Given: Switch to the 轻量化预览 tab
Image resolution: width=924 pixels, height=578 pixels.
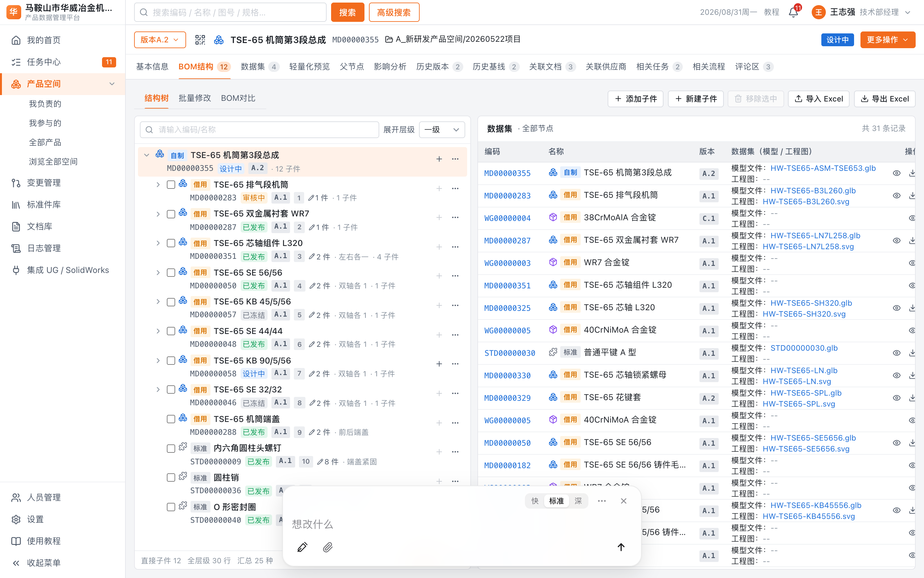Looking at the screenshot, I should 309,66.
